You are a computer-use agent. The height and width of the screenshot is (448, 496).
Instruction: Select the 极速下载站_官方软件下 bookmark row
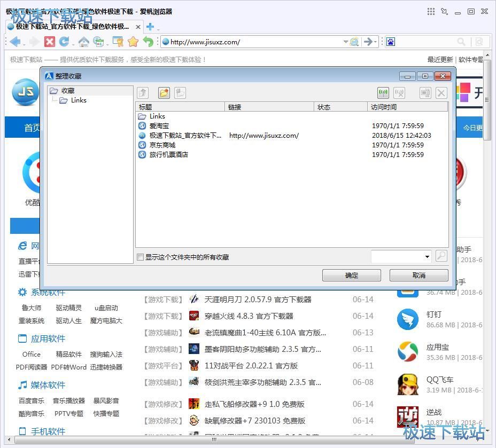coord(292,136)
